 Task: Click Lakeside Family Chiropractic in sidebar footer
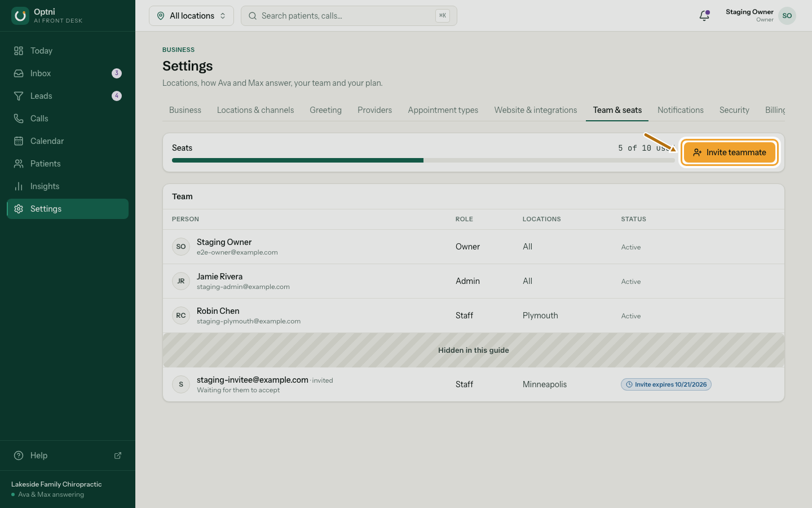pyautogui.click(x=56, y=484)
